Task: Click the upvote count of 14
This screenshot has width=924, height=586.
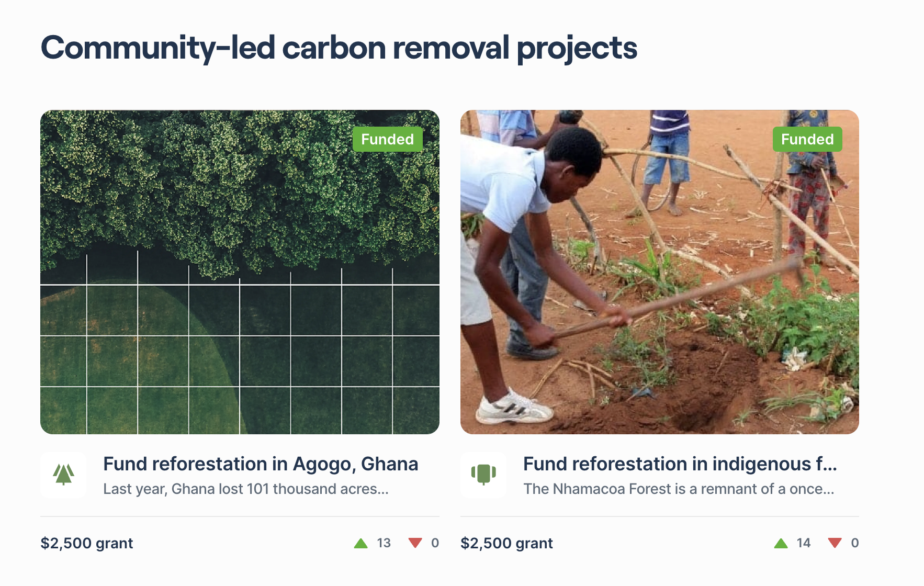Action: [804, 543]
